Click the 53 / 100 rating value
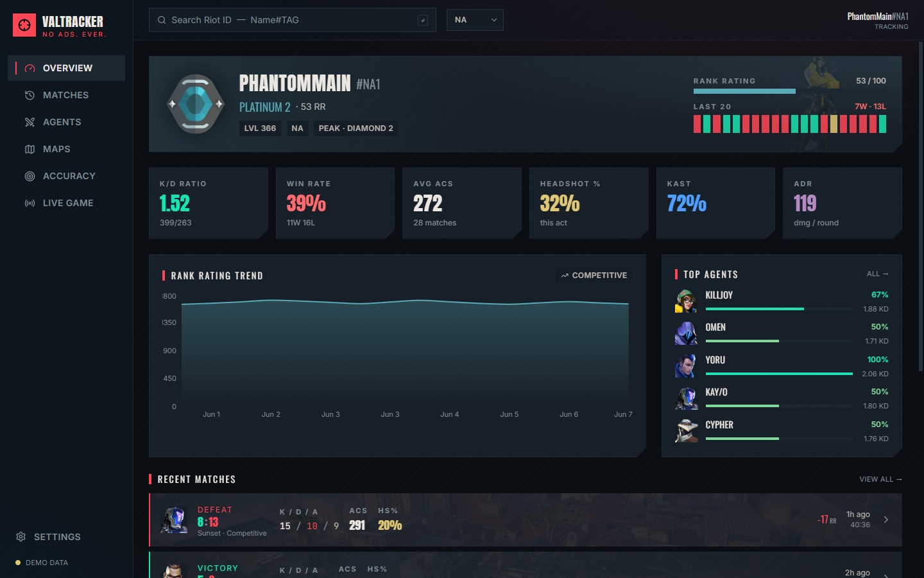Viewport: 924px width, 578px height. click(871, 81)
